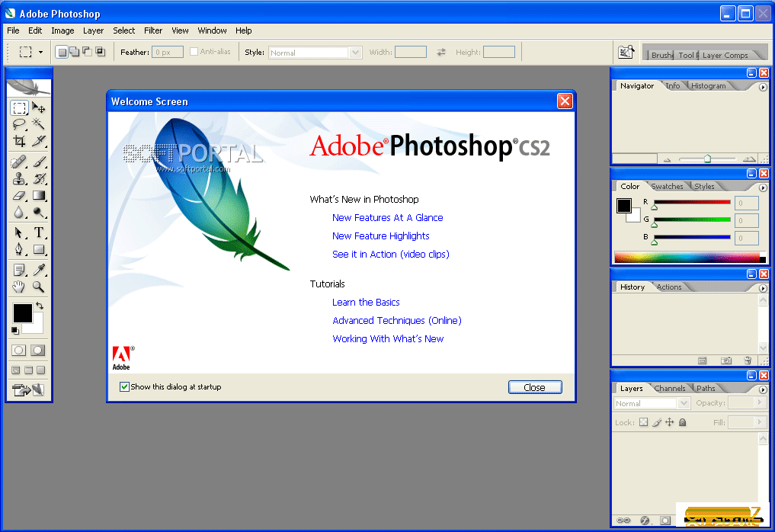Toggle Lock image pixels in Layers
The height and width of the screenshot is (532, 775).
pos(657,422)
